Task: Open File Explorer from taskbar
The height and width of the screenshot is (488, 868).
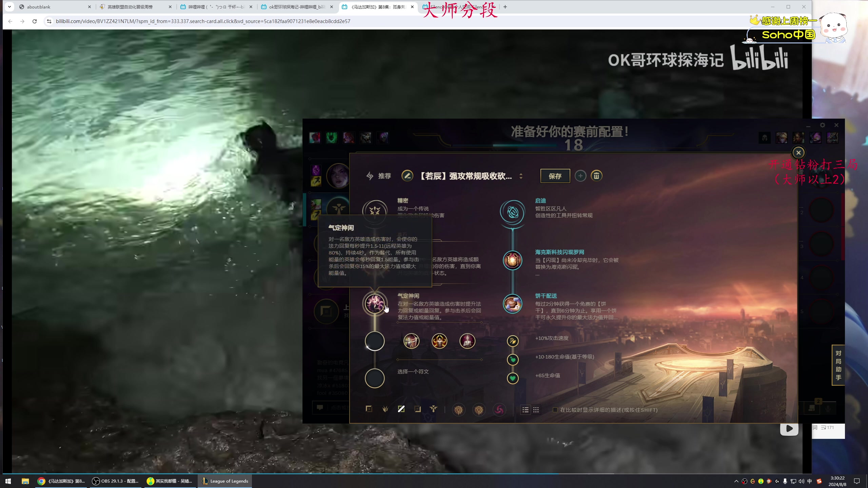Action: tap(25, 481)
